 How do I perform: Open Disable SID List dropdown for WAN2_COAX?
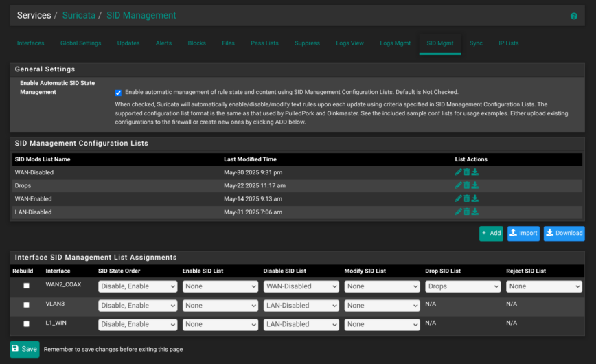[x=301, y=286]
